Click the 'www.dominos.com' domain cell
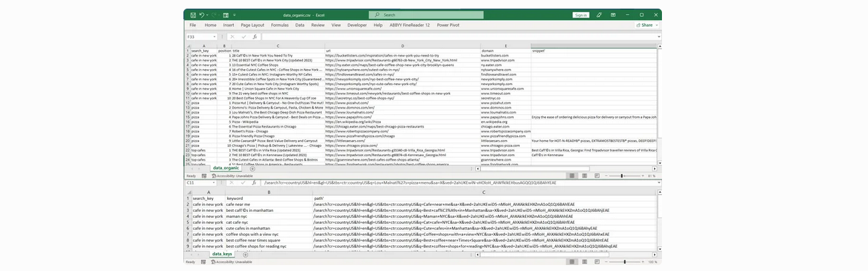The image size is (868, 271). [506, 108]
